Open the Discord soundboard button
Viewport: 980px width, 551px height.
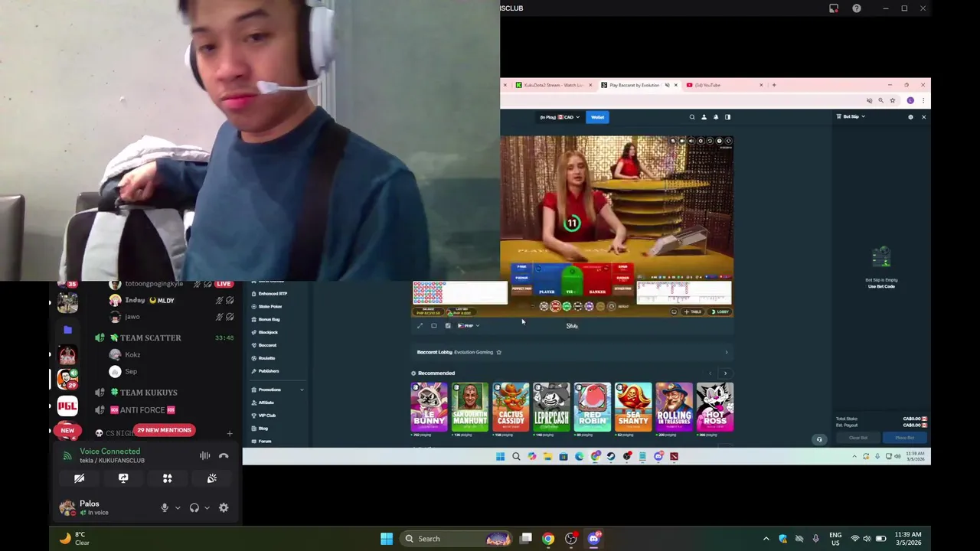tap(212, 478)
